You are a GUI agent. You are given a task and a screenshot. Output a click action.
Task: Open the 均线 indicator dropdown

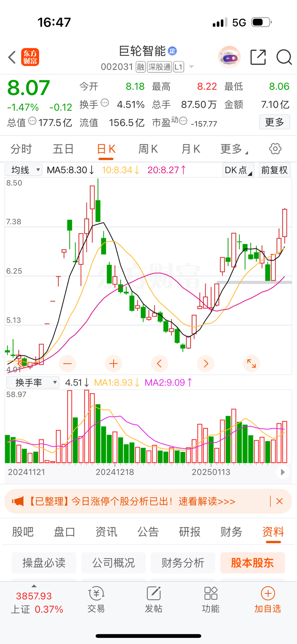[23, 170]
